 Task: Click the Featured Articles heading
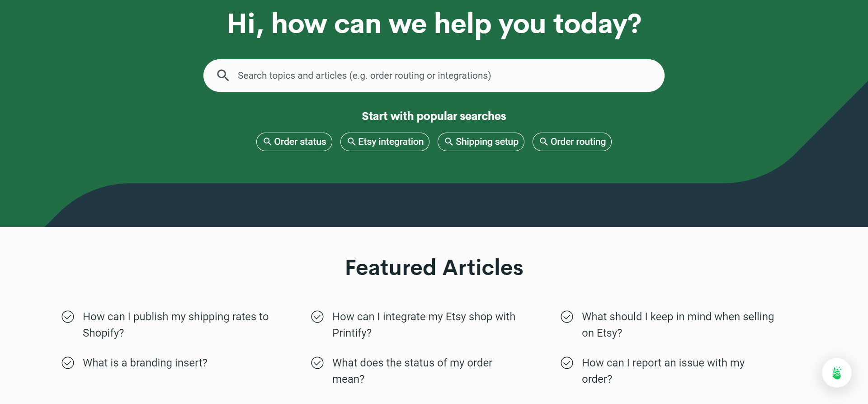[x=434, y=267]
